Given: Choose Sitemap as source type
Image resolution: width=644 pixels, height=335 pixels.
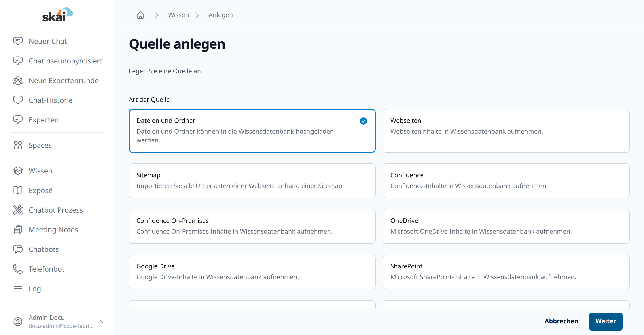Looking at the screenshot, I should coord(252,181).
